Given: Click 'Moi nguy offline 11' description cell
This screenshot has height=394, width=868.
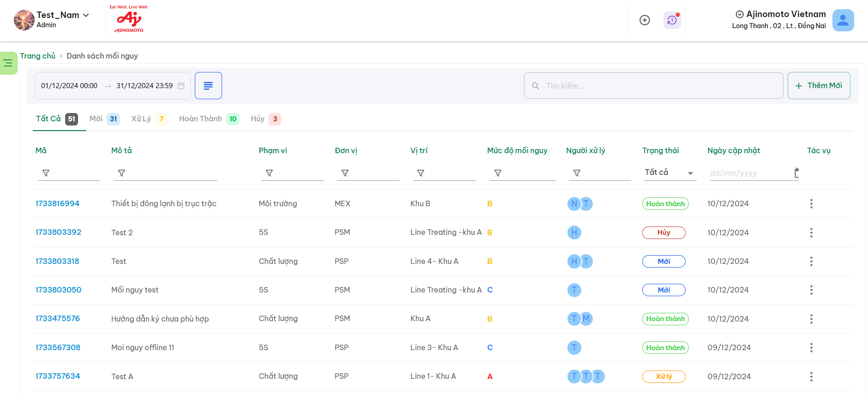Looking at the screenshot, I should pos(143,347).
